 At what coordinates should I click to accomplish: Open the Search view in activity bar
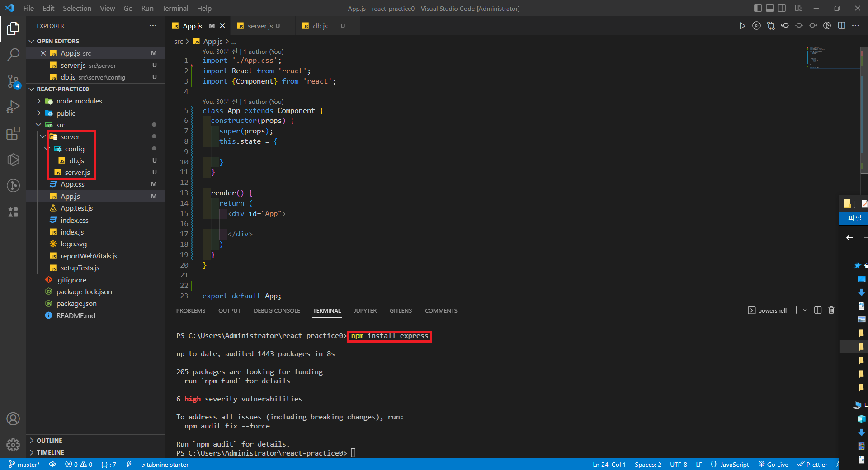tap(13, 55)
